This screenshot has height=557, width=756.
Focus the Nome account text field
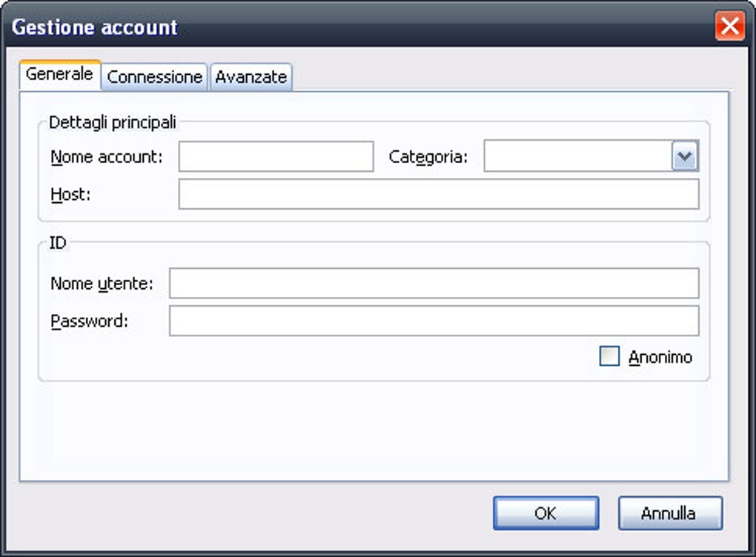pos(276,157)
